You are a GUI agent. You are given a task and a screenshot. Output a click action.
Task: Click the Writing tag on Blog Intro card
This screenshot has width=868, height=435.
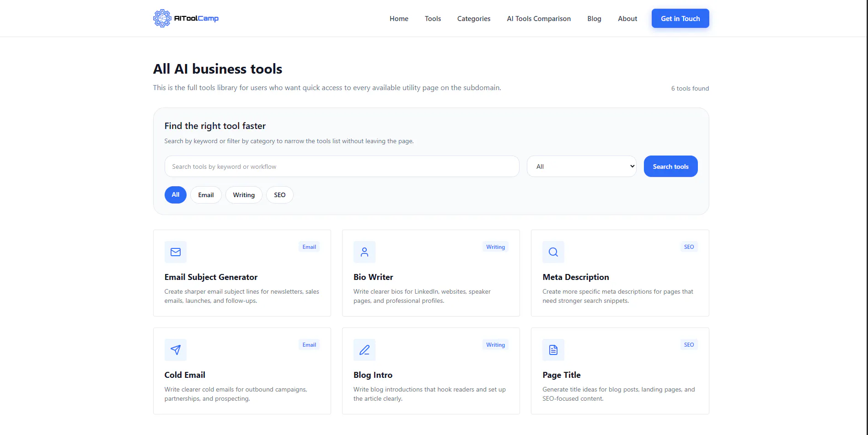[x=495, y=345]
